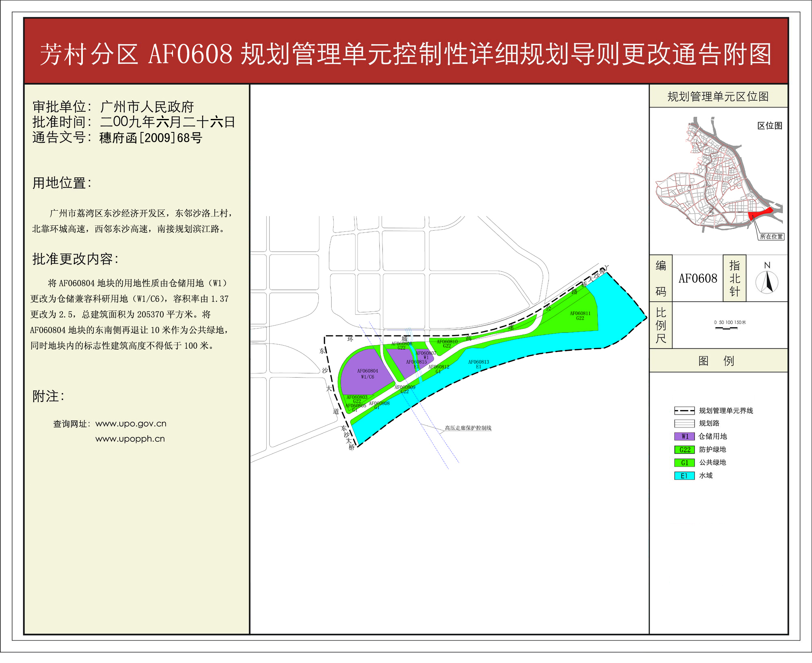Click the cyan E1 legend swatch
Viewport: 812px width, 663px height.
[x=685, y=475]
